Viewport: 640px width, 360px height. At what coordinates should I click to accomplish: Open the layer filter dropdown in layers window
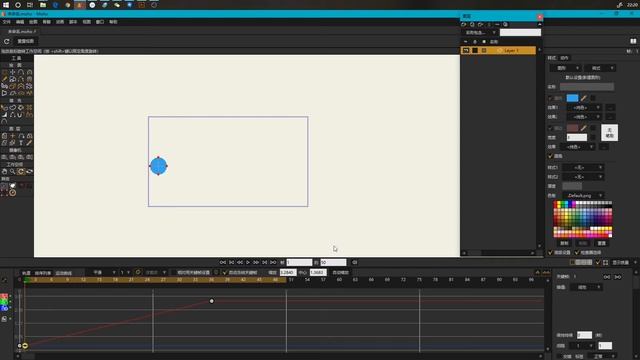480,33
